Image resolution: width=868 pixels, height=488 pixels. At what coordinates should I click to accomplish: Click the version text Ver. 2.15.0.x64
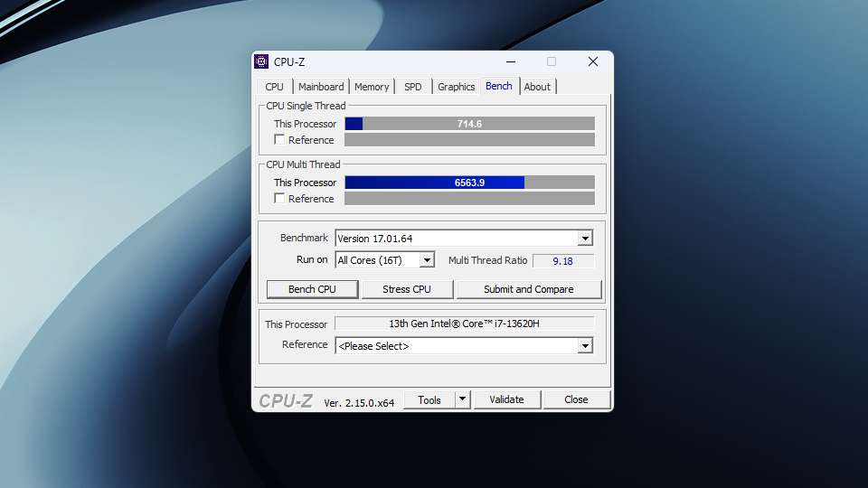359,403
